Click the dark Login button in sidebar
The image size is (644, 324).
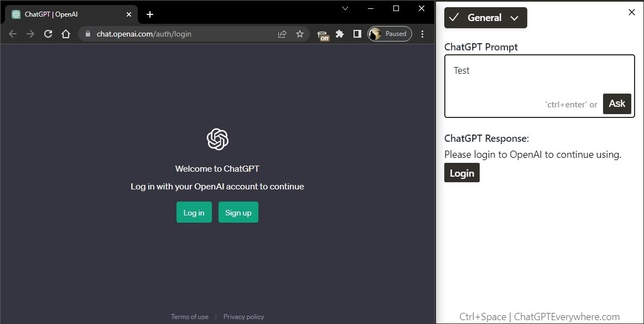462,173
